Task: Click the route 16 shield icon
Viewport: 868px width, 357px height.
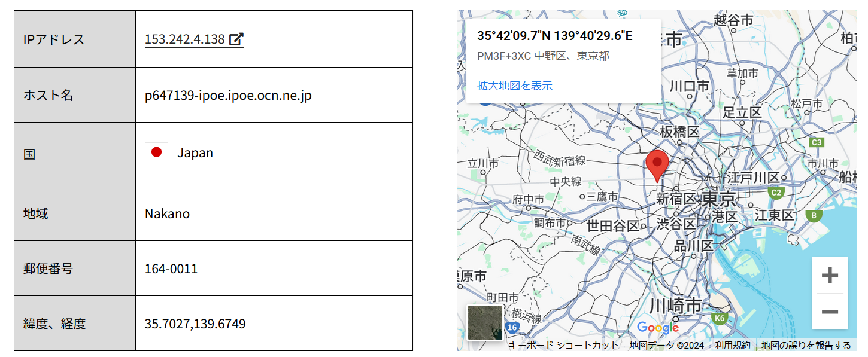Action: click(x=511, y=328)
